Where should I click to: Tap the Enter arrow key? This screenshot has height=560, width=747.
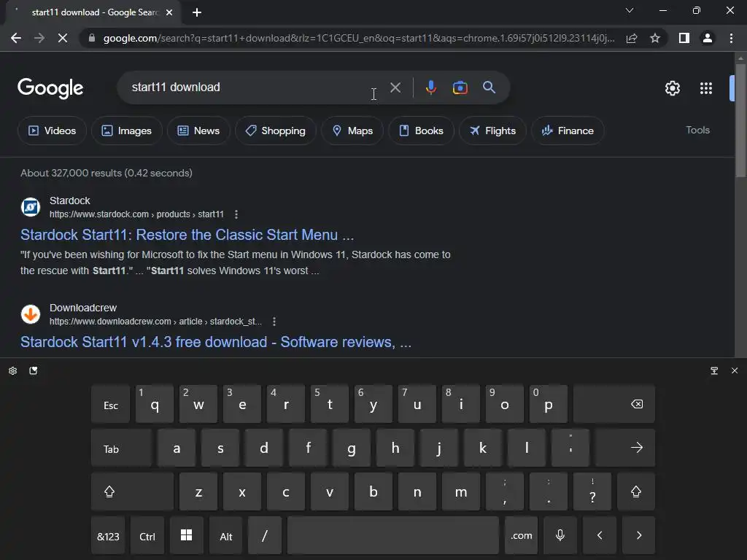[x=625, y=448]
